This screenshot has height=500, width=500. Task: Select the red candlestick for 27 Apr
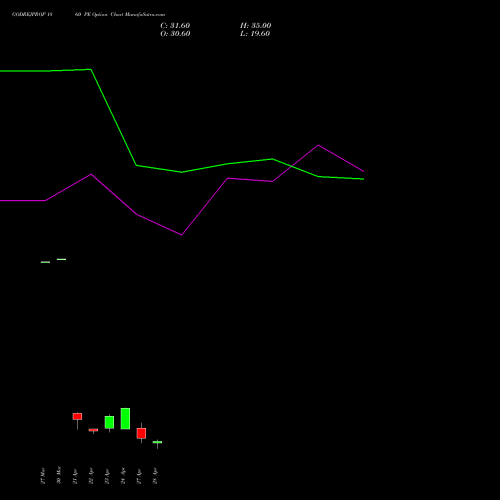(141, 433)
